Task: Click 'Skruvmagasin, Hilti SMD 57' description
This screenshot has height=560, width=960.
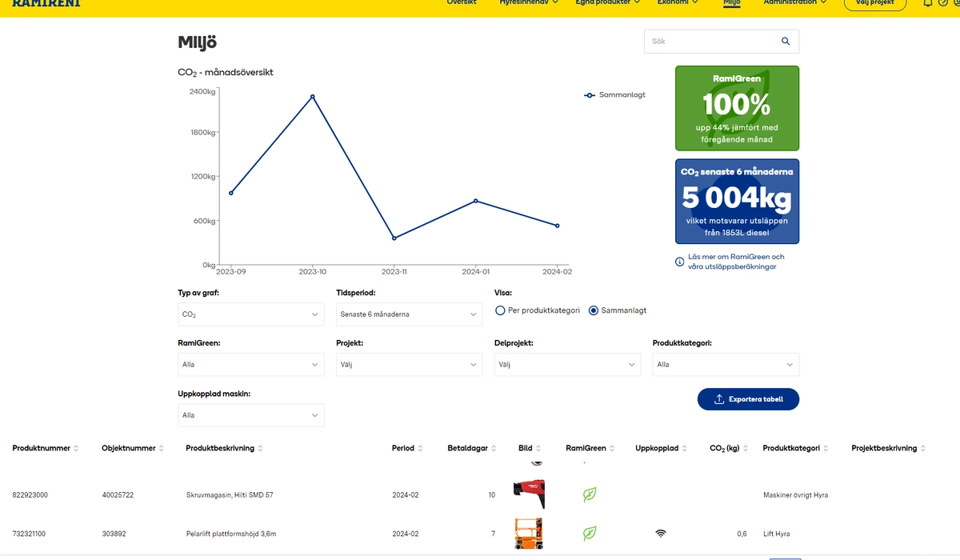Action: coord(230,495)
